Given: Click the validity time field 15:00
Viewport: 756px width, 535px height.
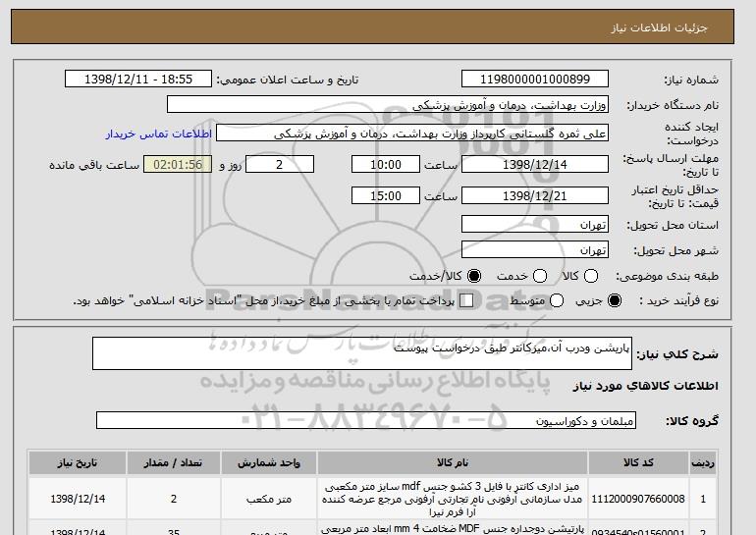Looking at the screenshot, I should (x=386, y=195).
